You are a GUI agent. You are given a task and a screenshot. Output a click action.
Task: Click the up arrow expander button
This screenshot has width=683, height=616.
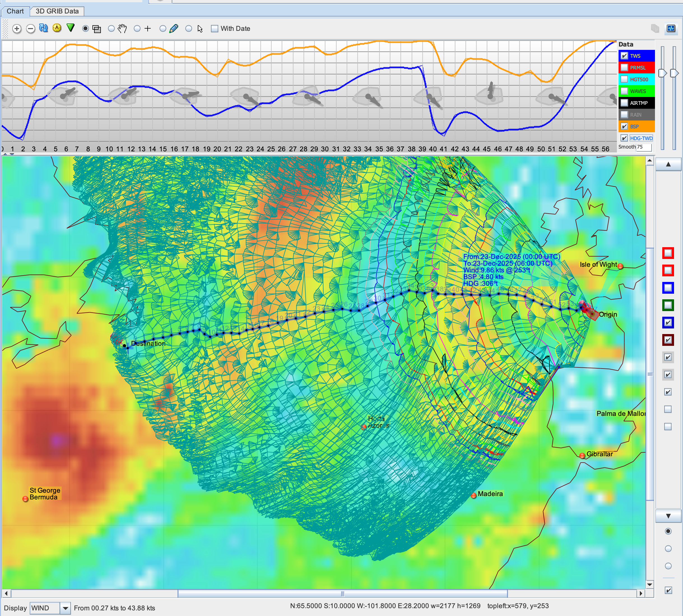[x=668, y=165]
